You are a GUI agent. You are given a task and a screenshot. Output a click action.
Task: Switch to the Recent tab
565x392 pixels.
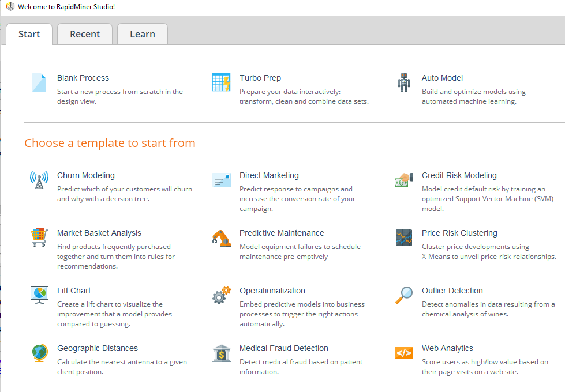(x=85, y=34)
